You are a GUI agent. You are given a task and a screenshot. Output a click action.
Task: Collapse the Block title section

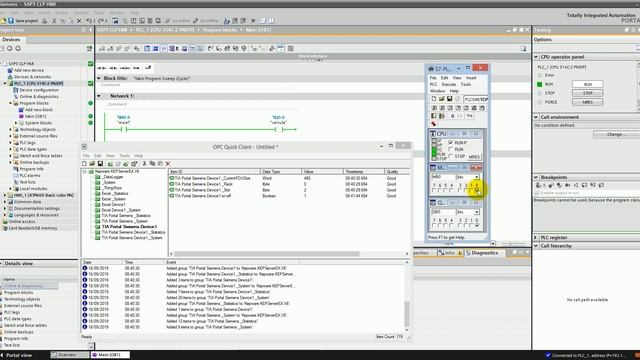point(99,78)
